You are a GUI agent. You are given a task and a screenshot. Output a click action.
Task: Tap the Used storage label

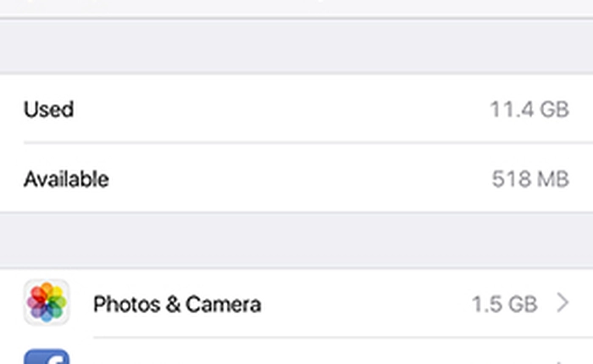pos(48,109)
